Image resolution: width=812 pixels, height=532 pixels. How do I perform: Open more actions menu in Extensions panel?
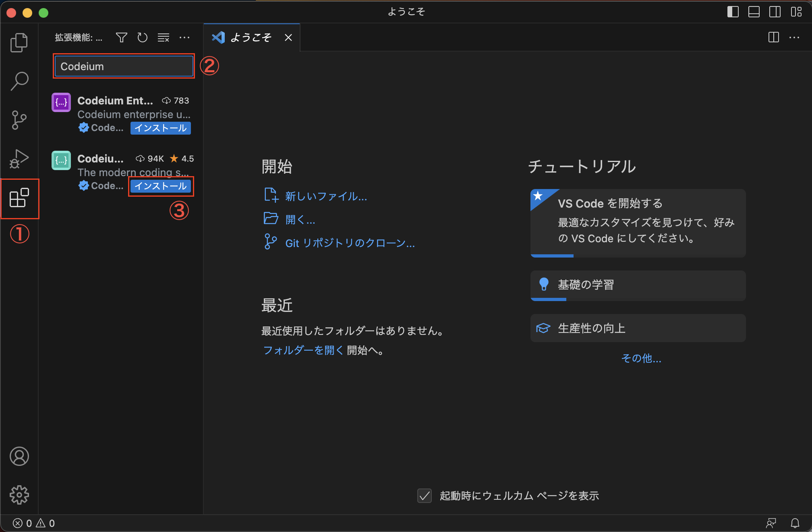(x=184, y=37)
